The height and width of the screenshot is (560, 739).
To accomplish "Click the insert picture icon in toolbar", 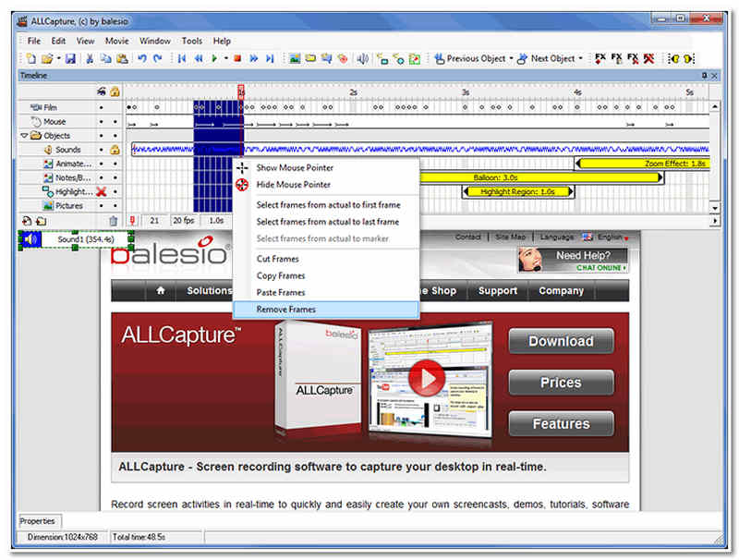I will (295, 58).
